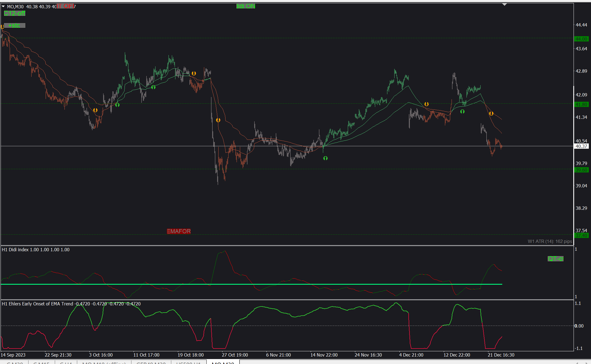Click the green up-arrow marker near 11 Oct
The height and width of the screenshot is (364, 591).
(x=153, y=87)
